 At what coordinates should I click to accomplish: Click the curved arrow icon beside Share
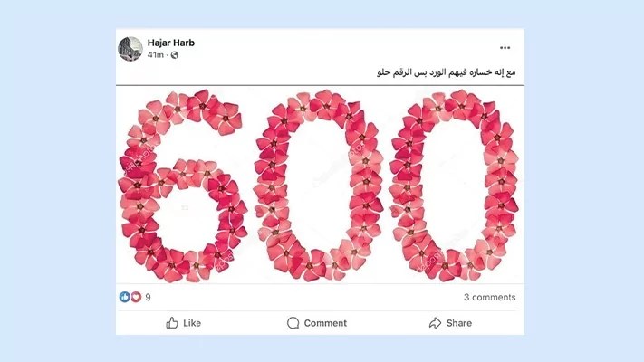pos(435,323)
